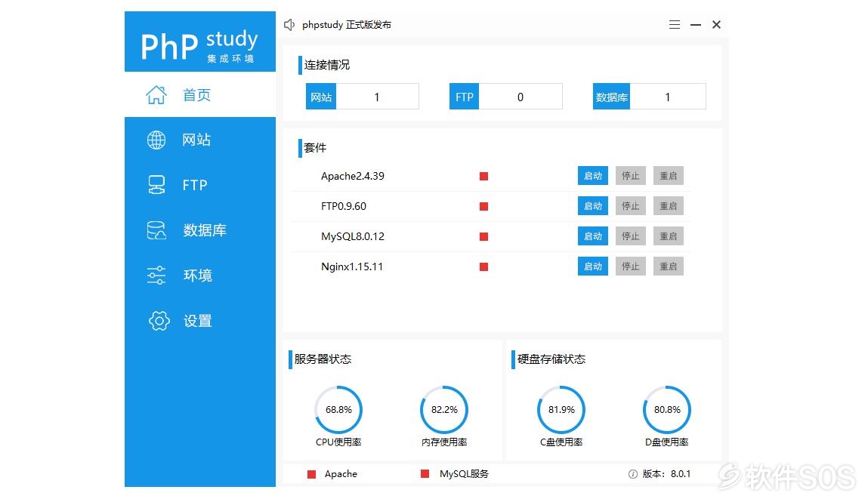Viewport: 868px width, 499px height.
Task: Start Apache2.4.39 with the 启动 button
Action: [x=593, y=176]
